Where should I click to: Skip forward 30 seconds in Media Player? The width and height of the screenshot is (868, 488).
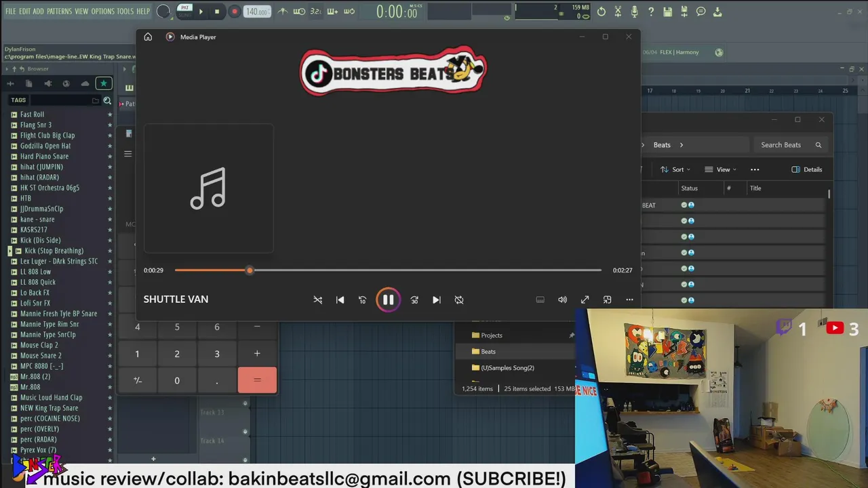414,300
